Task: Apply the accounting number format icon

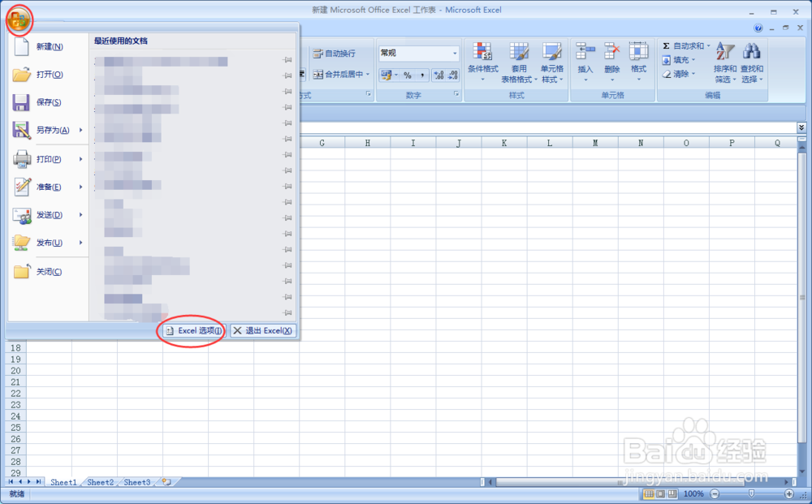Action: (x=387, y=75)
